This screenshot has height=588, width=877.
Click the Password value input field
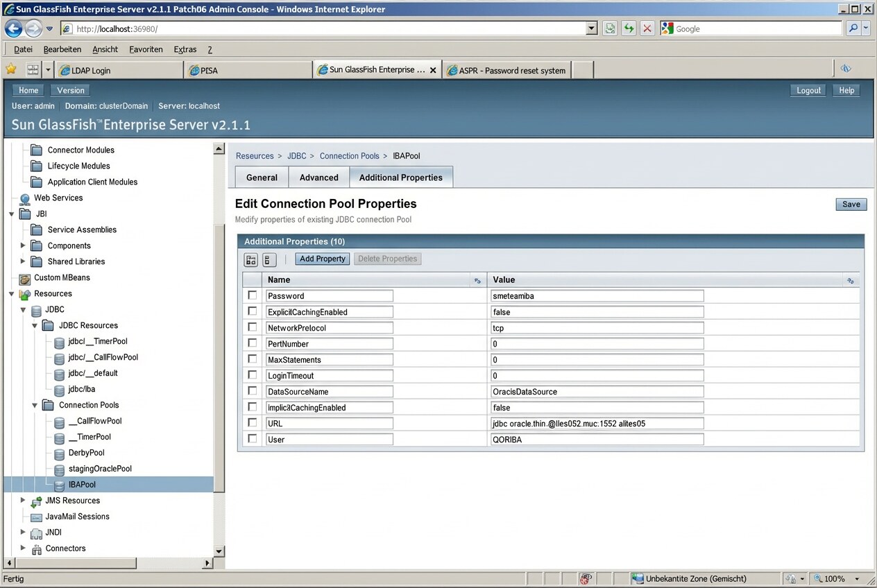[597, 295]
